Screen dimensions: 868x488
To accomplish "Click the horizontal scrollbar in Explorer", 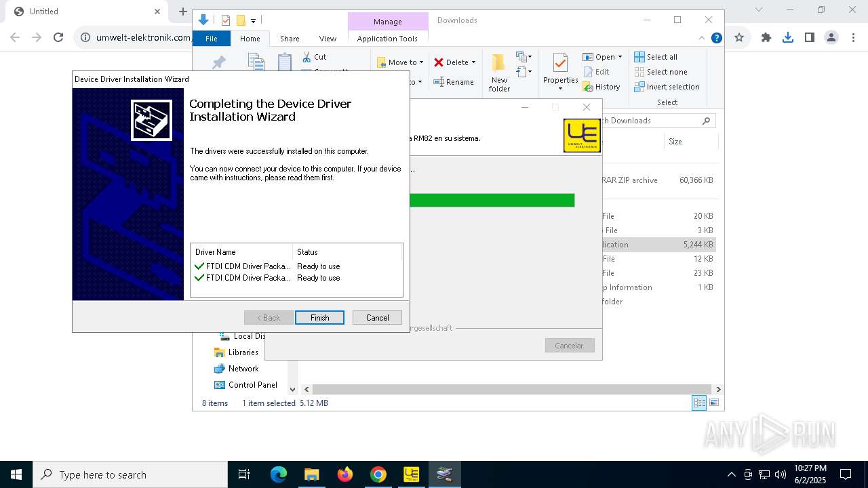I will pyautogui.click(x=512, y=389).
